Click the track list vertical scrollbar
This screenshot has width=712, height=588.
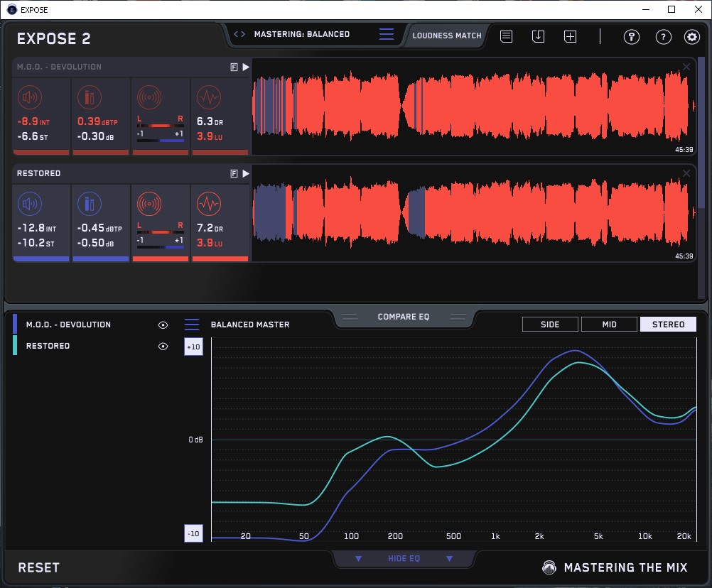701,133
